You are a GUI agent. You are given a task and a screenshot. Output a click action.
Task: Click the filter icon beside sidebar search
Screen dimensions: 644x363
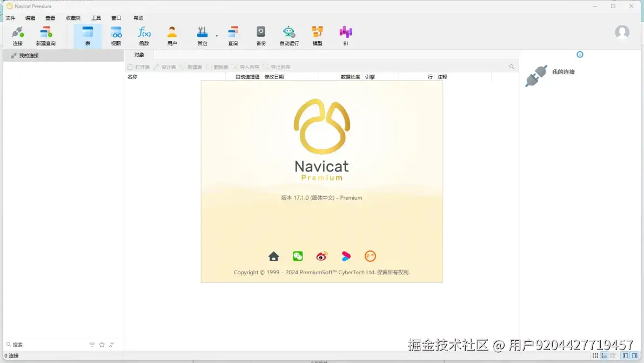[92, 345]
